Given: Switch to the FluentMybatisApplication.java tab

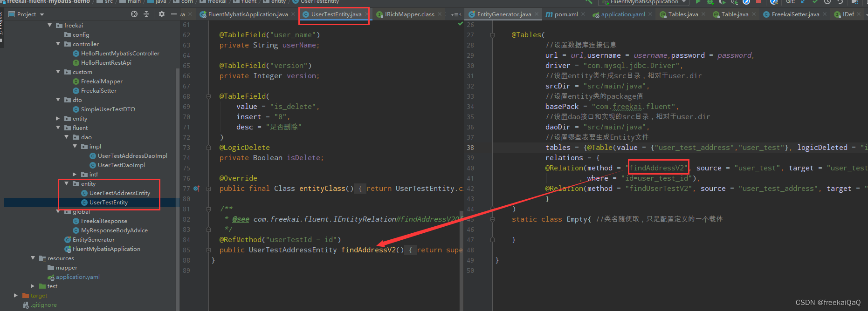Looking at the screenshot, I should pyautogui.click(x=248, y=14).
